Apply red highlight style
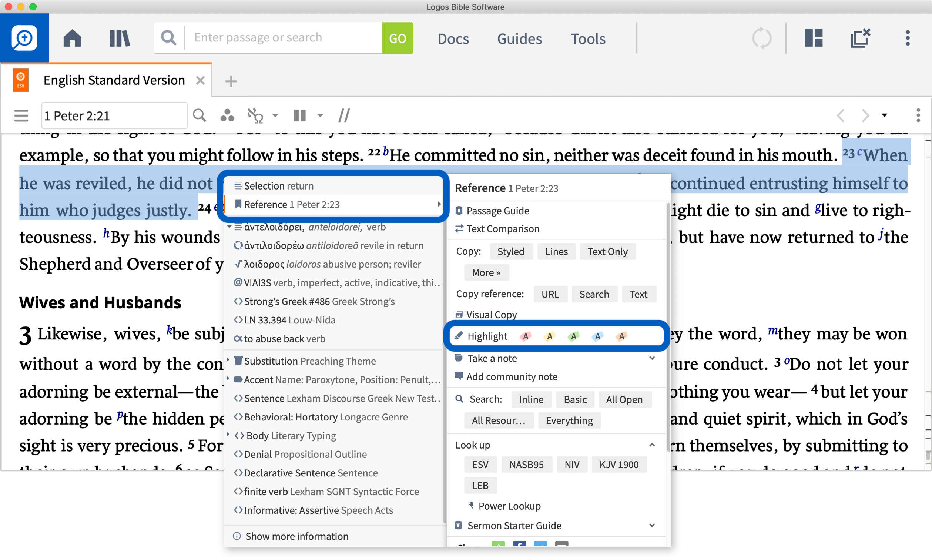This screenshot has height=560, width=932. tap(526, 336)
